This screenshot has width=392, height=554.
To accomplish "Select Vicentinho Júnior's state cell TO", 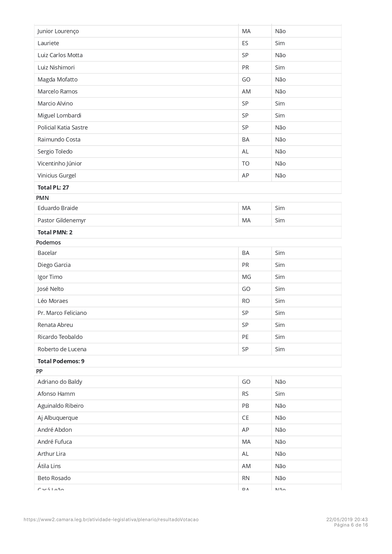I will 246,164.
